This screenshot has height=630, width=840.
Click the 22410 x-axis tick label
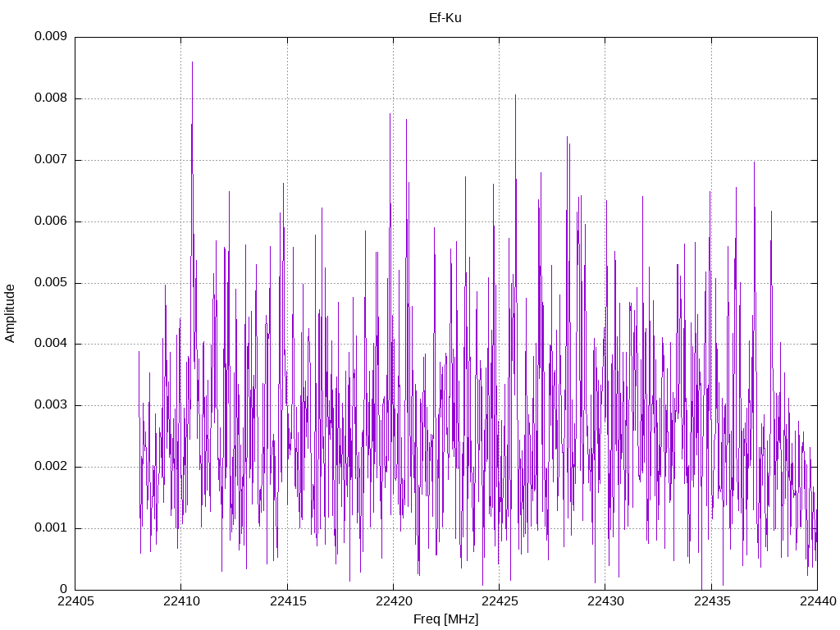point(181,601)
